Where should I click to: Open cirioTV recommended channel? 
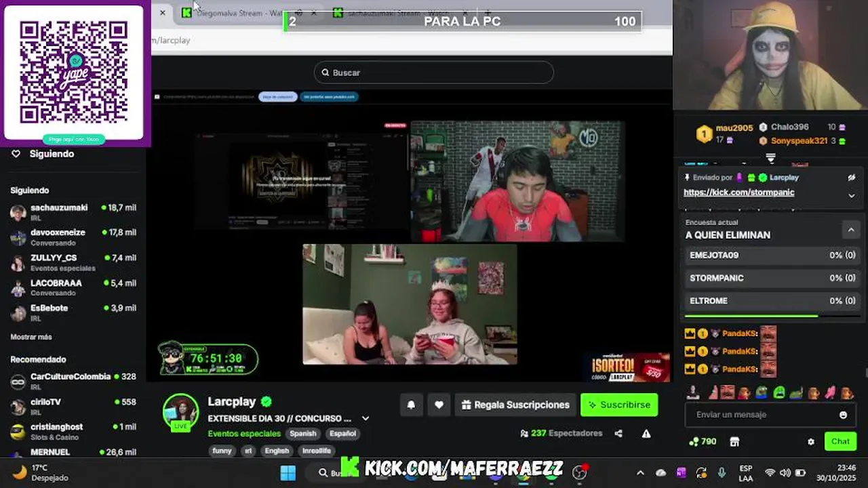coord(73,407)
